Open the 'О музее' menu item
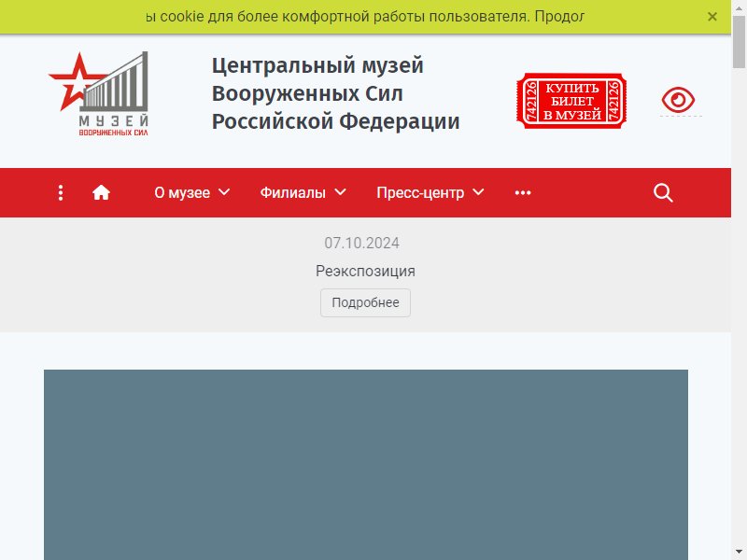 pos(182,193)
